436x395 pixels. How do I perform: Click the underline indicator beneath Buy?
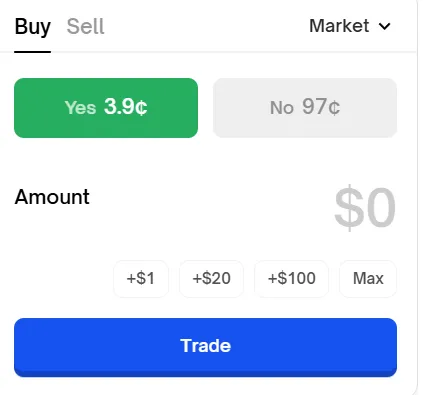32,52
